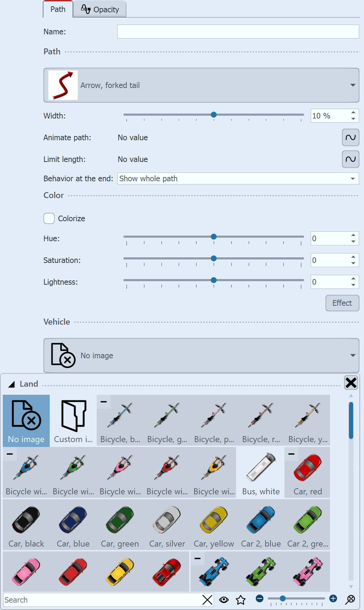Viewport: 364px width, 610px height.
Task: Click the vehicle list scrollbar thumb
Action: [x=351, y=420]
